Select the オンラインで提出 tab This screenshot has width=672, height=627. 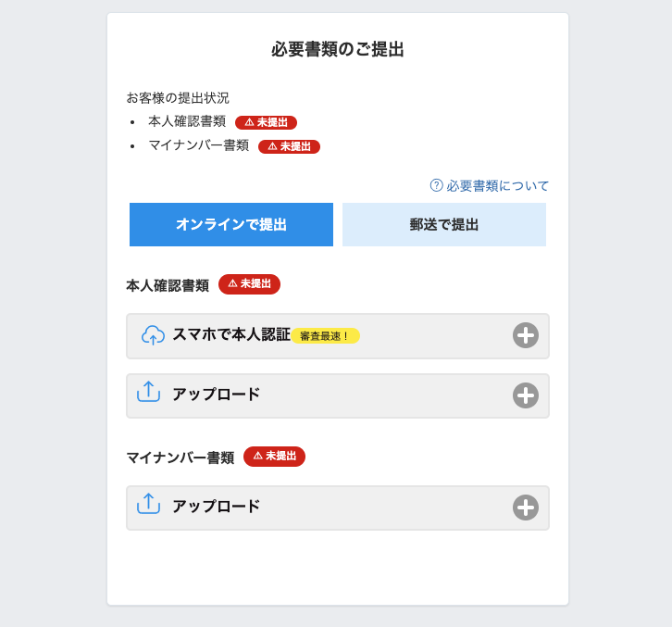click(231, 225)
